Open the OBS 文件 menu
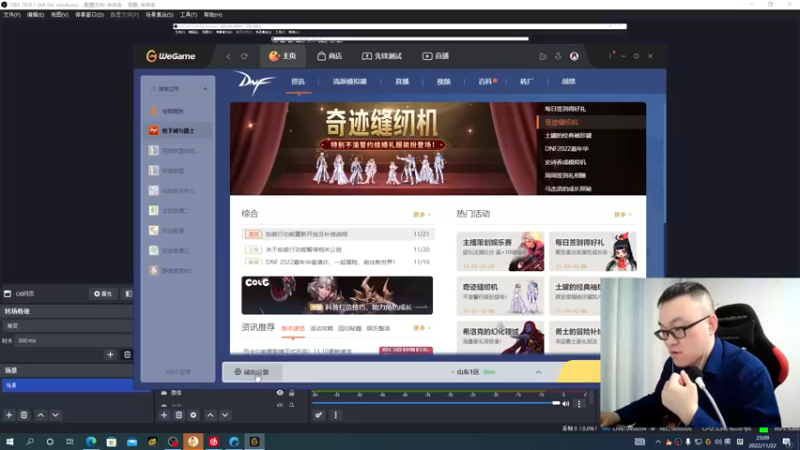The width and height of the screenshot is (800, 450). (12, 15)
